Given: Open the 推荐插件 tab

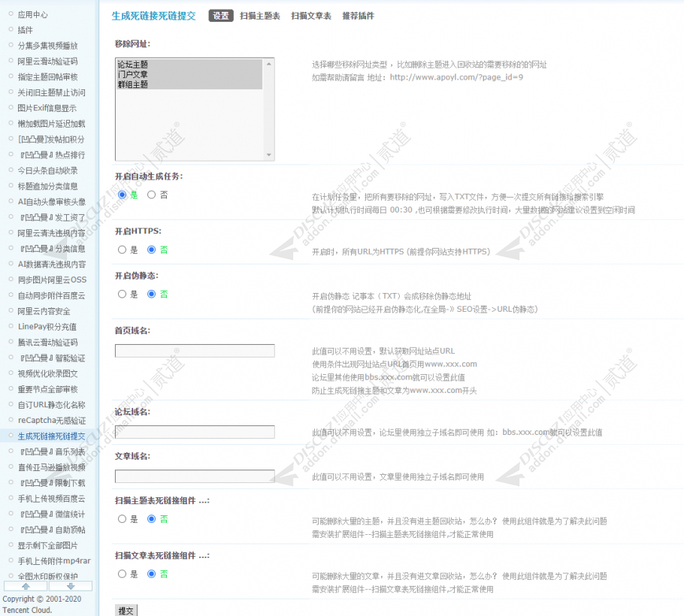Looking at the screenshot, I should point(358,16).
